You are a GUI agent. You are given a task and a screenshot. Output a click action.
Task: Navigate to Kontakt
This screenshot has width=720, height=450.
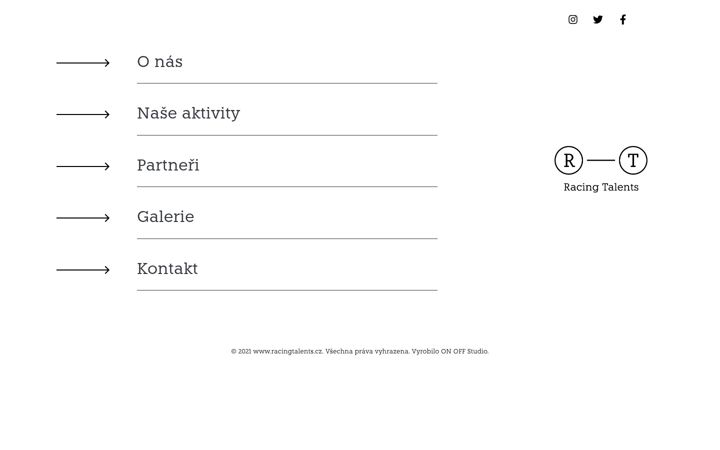point(167,268)
